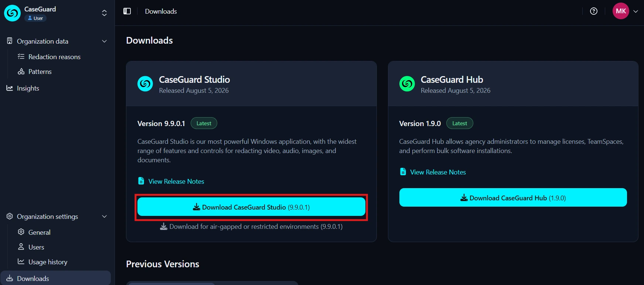Viewport: 644px width, 285px height.
Task: Click the Usage history chart icon
Action: coord(21,262)
